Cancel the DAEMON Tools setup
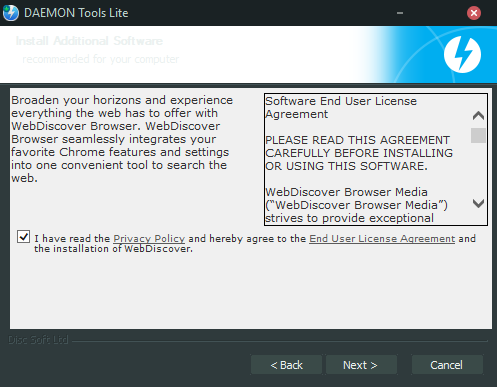This screenshot has width=497, height=387. coord(447,365)
